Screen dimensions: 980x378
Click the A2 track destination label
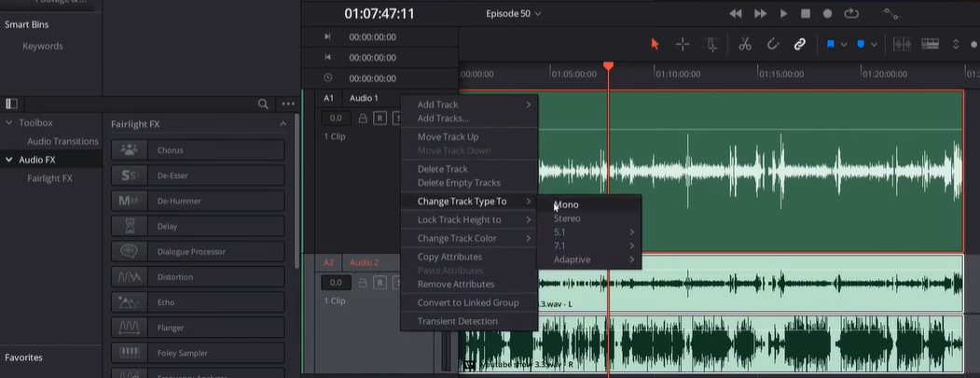pos(329,263)
